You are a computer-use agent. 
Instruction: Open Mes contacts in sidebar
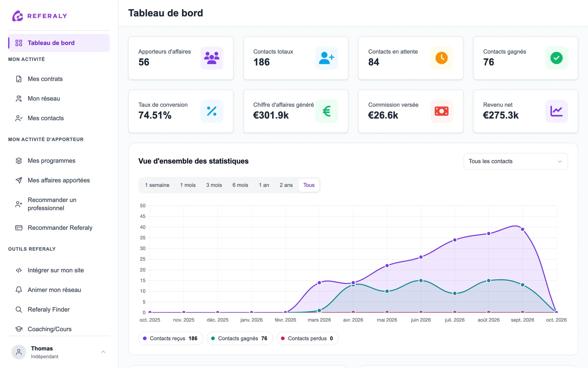coord(59,118)
